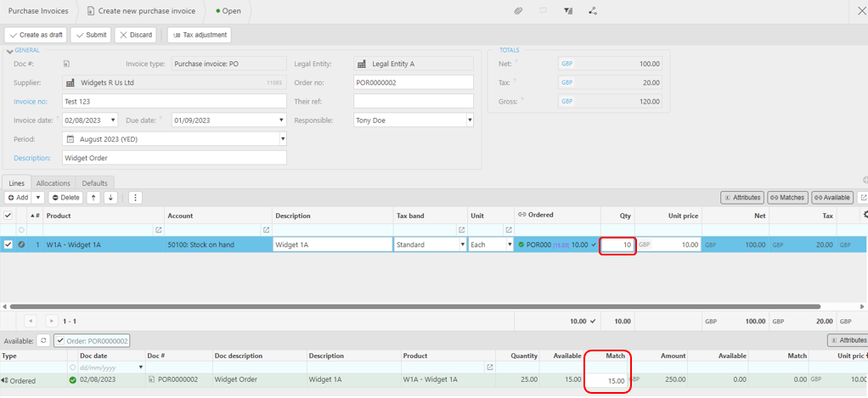Image resolution: width=868 pixels, height=398 pixels.
Task: Open the Responsible dropdown Tony Doe
Action: (x=470, y=120)
